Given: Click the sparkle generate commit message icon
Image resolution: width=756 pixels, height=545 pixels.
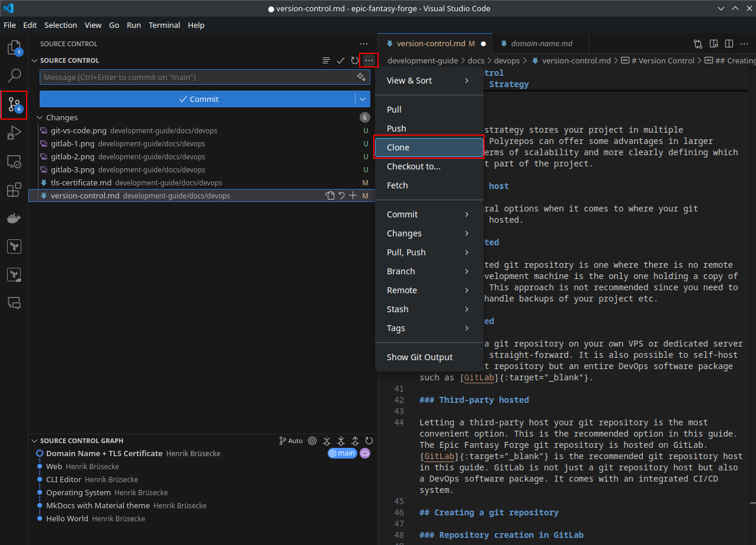Looking at the screenshot, I should [361, 77].
